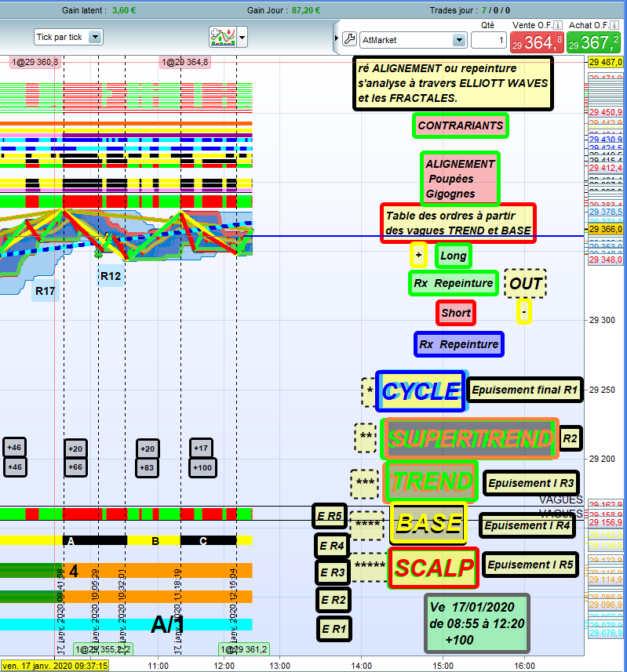Open info icon beside Achat O.F.

coord(614,25)
